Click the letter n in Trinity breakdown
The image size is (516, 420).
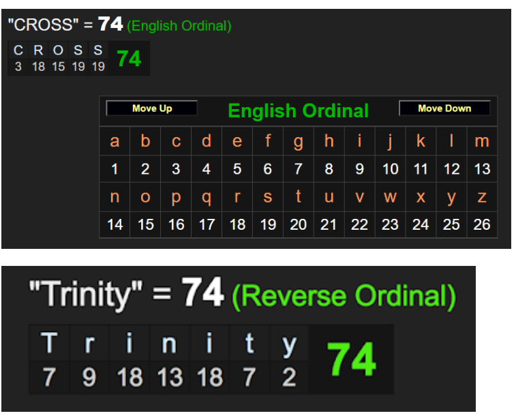click(x=169, y=344)
